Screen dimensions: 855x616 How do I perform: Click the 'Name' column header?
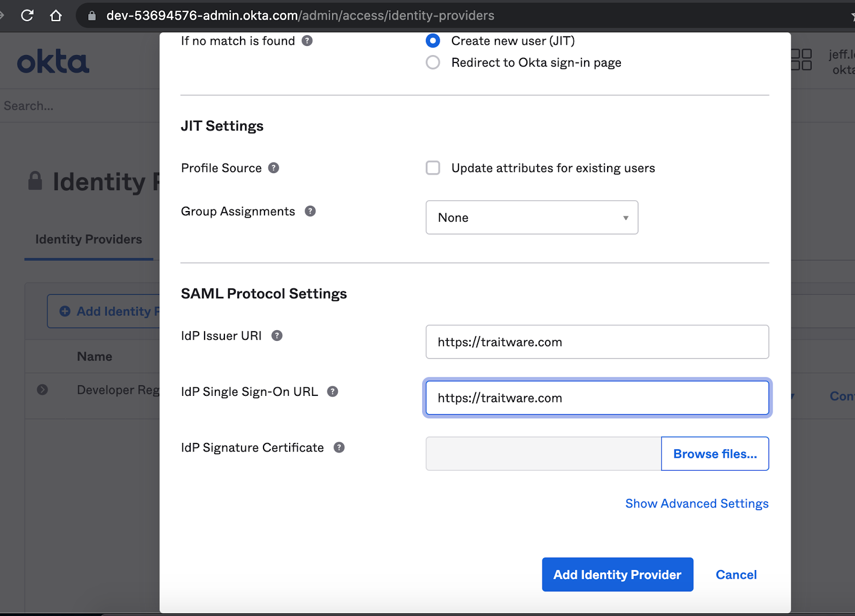click(x=95, y=356)
